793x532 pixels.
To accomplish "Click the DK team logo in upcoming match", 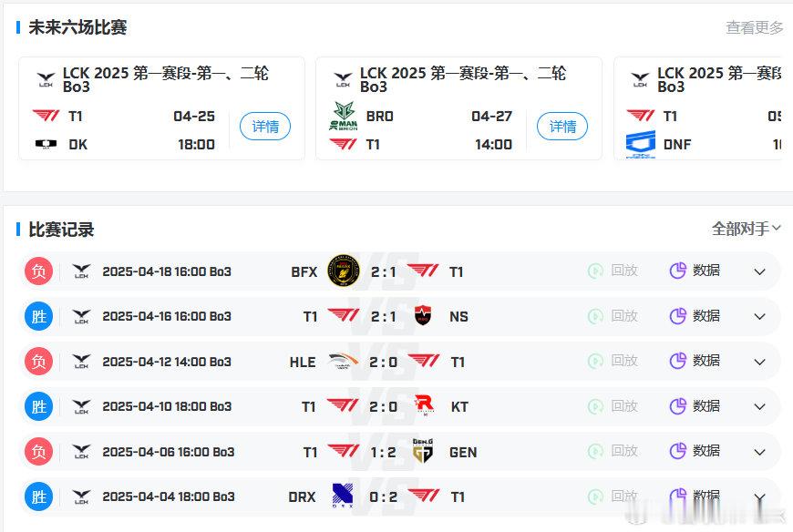I will pyautogui.click(x=46, y=144).
